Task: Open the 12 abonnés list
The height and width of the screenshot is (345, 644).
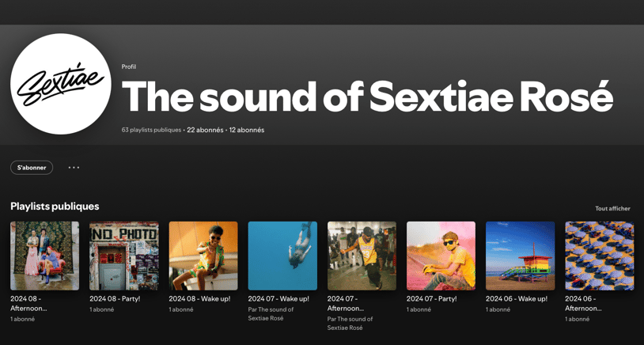Action: point(247,130)
